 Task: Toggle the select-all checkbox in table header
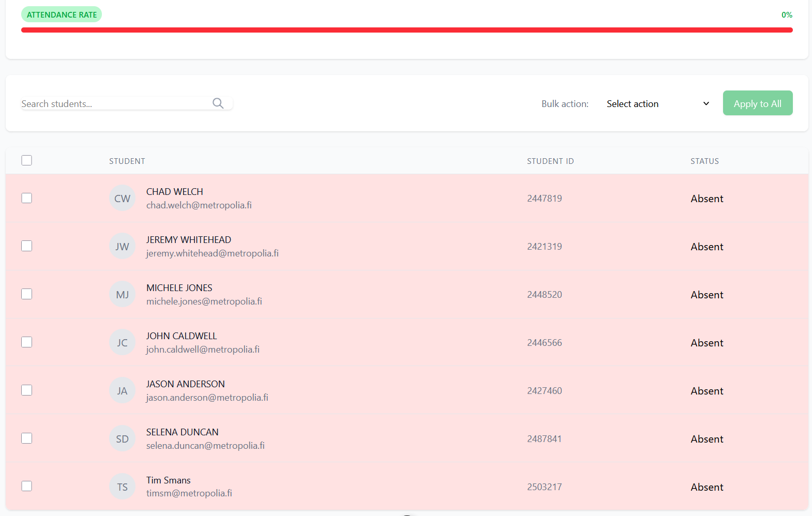click(x=27, y=160)
